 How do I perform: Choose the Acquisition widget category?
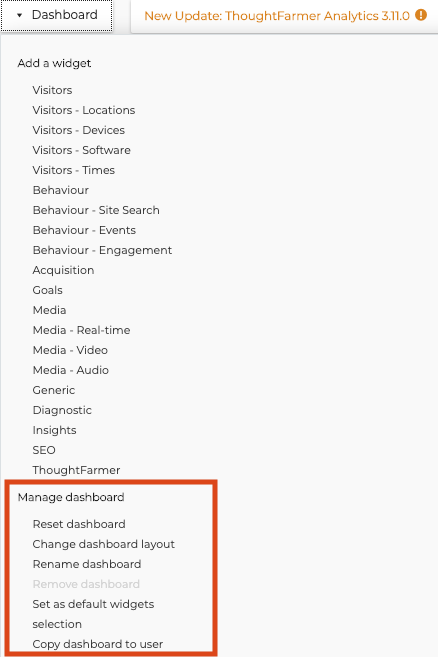point(63,270)
